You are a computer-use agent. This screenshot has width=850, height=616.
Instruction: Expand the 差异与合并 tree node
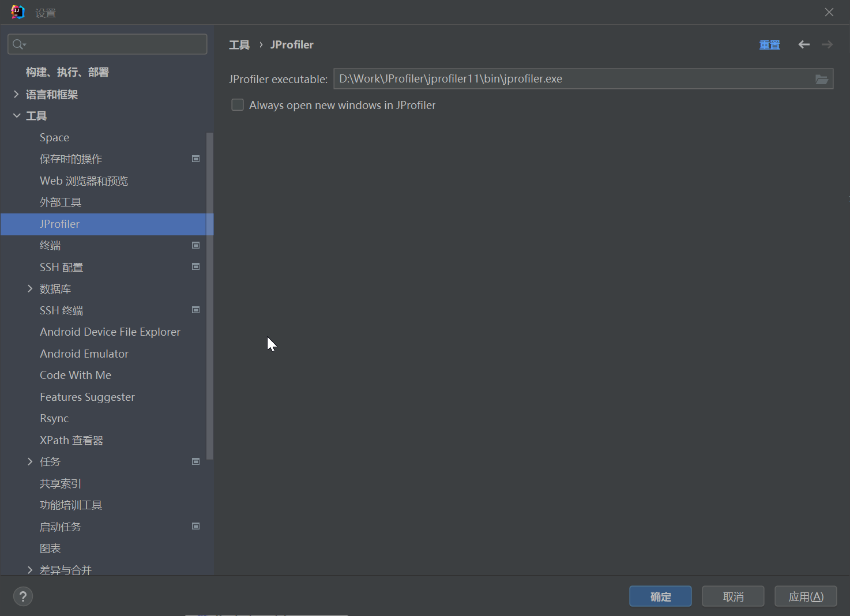[x=30, y=570]
